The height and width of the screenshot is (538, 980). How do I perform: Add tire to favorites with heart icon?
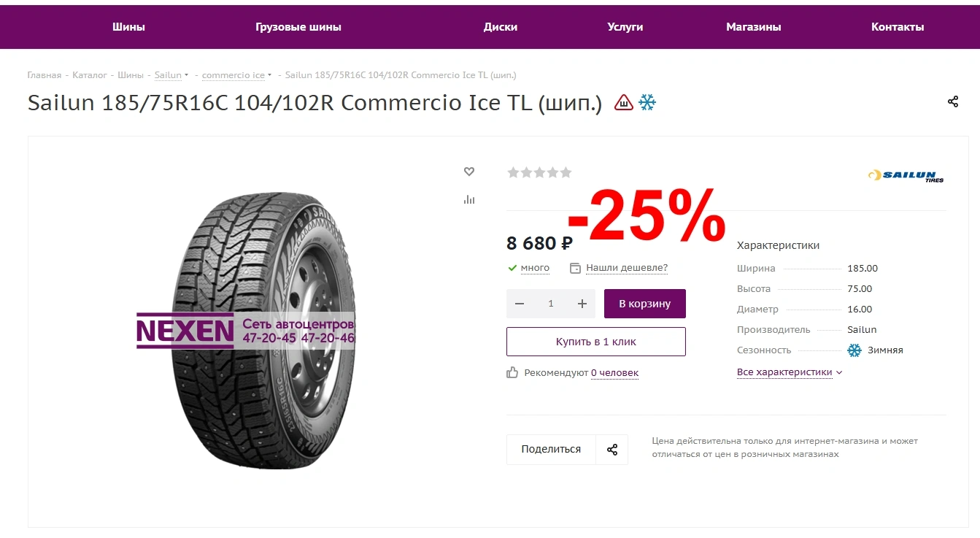pos(469,172)
